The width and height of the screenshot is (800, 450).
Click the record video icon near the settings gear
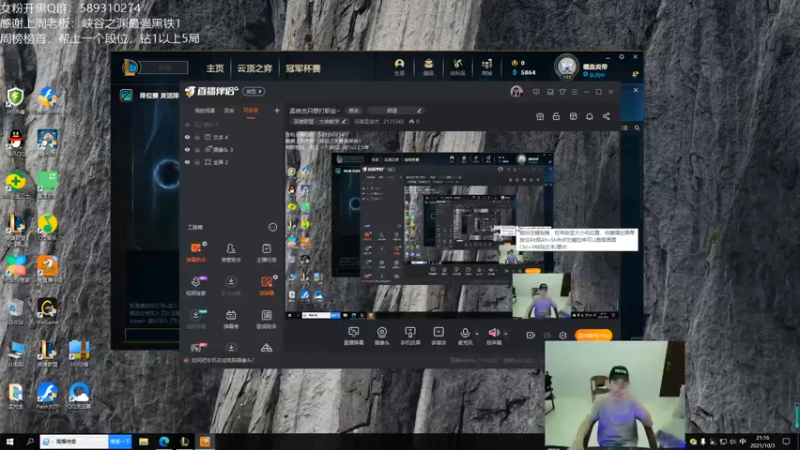531,335
